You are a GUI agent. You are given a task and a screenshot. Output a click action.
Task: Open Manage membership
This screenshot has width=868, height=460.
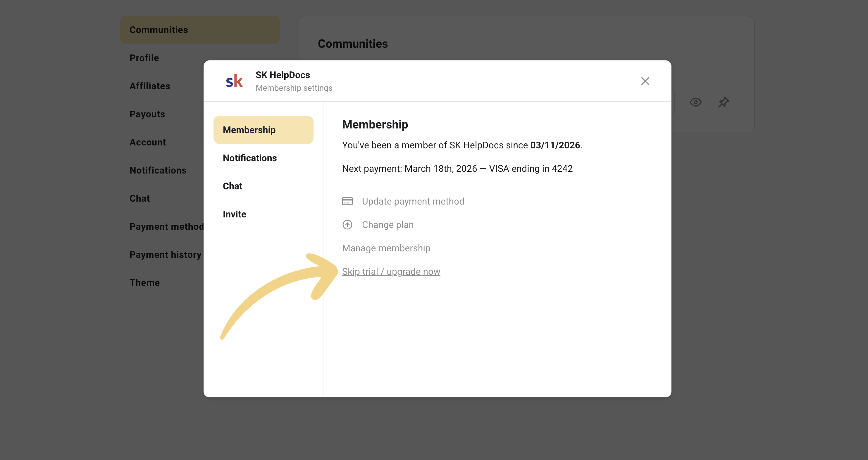[386, 248]
